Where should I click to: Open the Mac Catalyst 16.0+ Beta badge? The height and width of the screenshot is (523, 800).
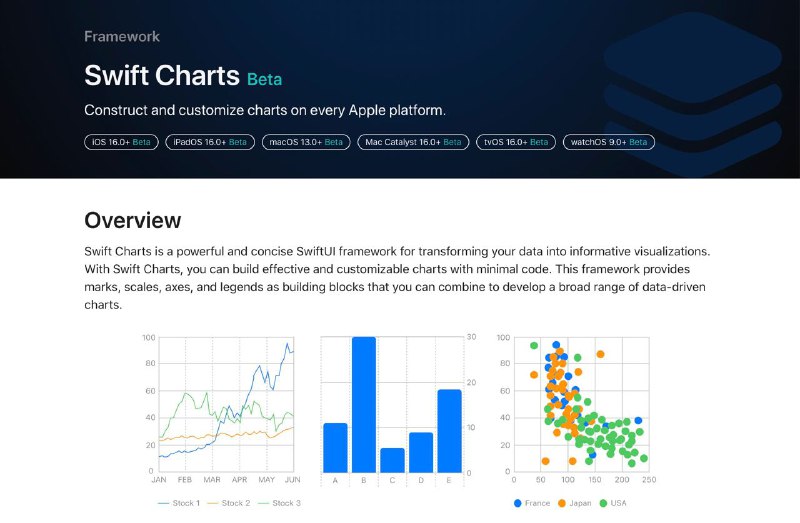413,142
